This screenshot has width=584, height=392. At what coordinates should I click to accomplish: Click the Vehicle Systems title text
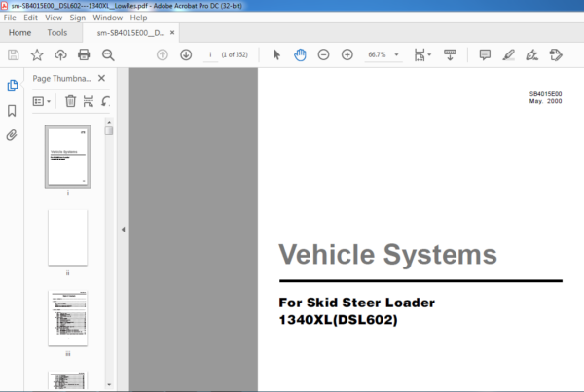(387, 254)
